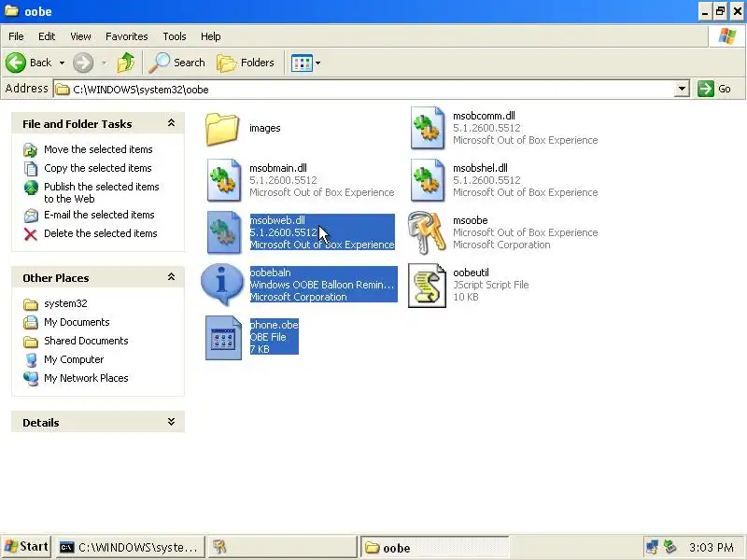Click the keys icon taskbar button
This screenshot has height=560, width=747.
click(282, 547)
